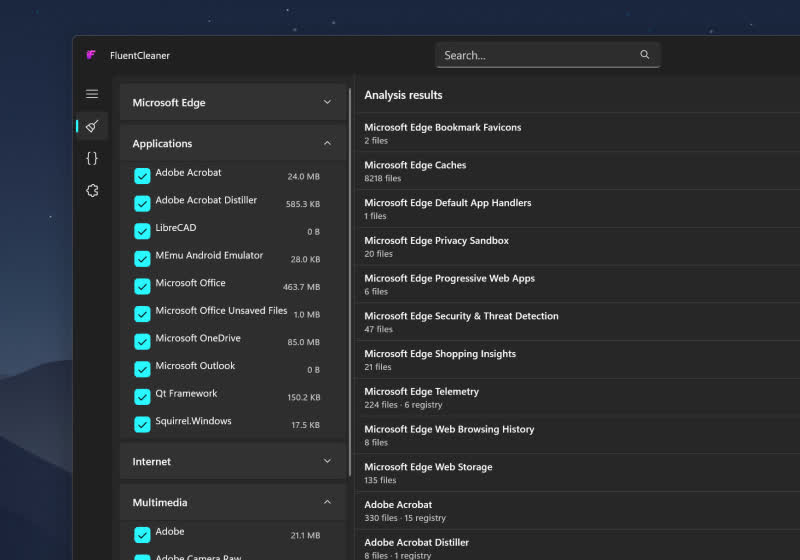Click the 463.7 MB size value

pyautogui.click(x=302, y=287)
